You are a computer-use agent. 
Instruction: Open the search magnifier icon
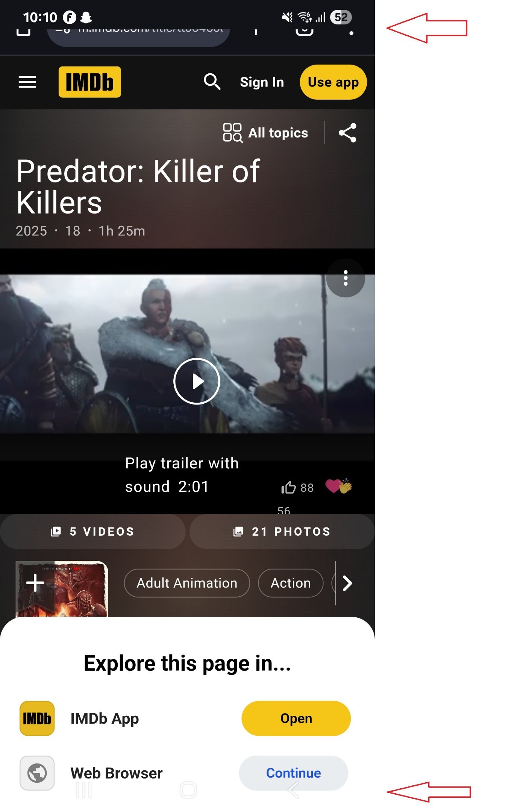pos(212,82)
